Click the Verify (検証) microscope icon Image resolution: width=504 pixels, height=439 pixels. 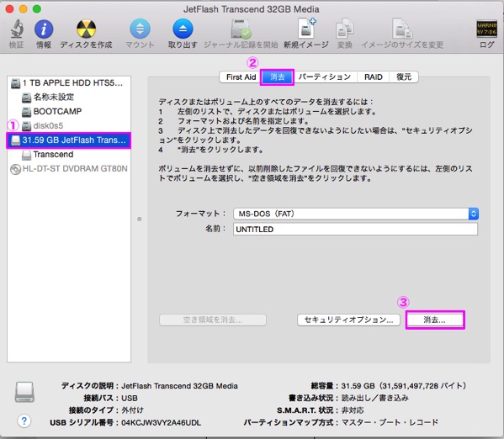tap(16, 29)
